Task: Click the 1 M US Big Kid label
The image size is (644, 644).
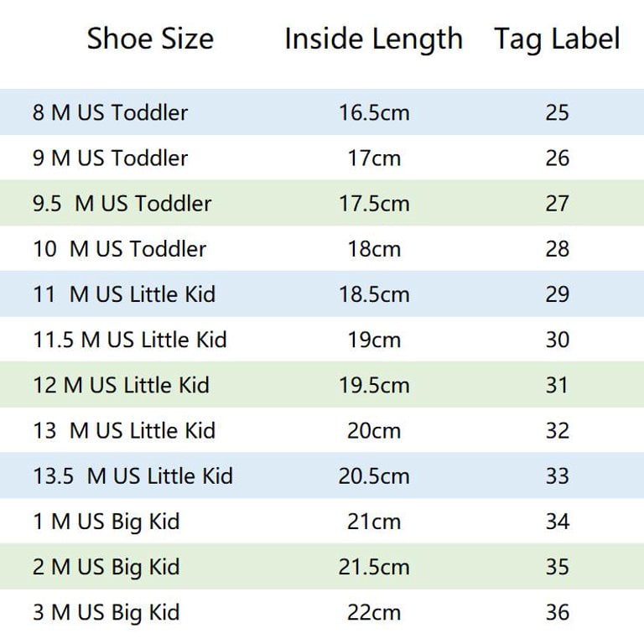Action: coord(106,522)
